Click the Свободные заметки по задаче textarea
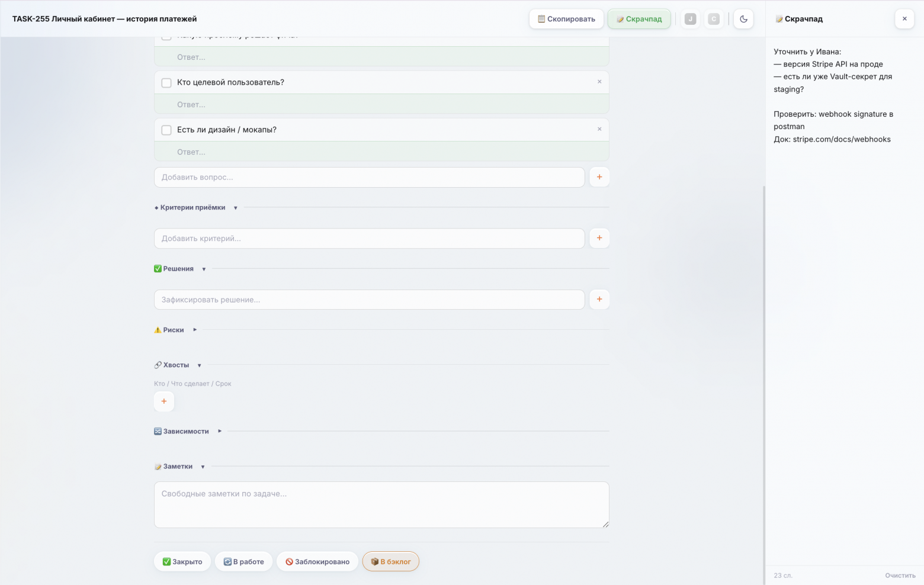This screenshot has height=585, width=924. click(381, 504)
